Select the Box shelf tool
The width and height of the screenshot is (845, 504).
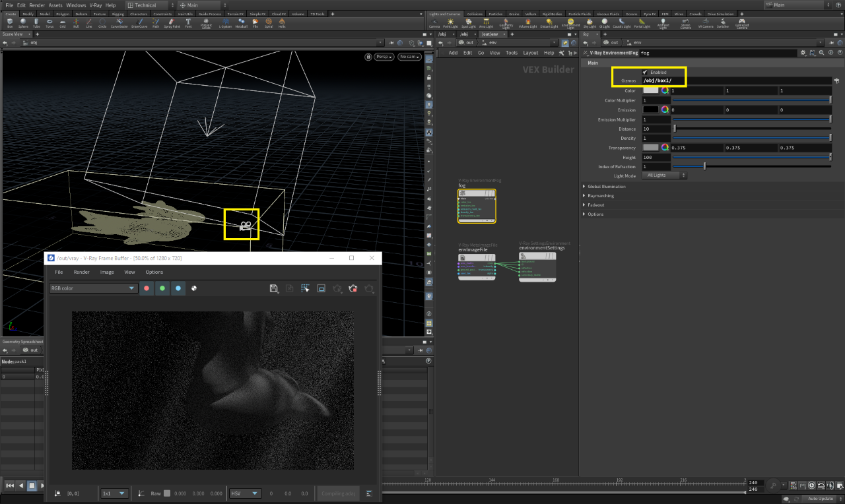(x=10, y=23)
